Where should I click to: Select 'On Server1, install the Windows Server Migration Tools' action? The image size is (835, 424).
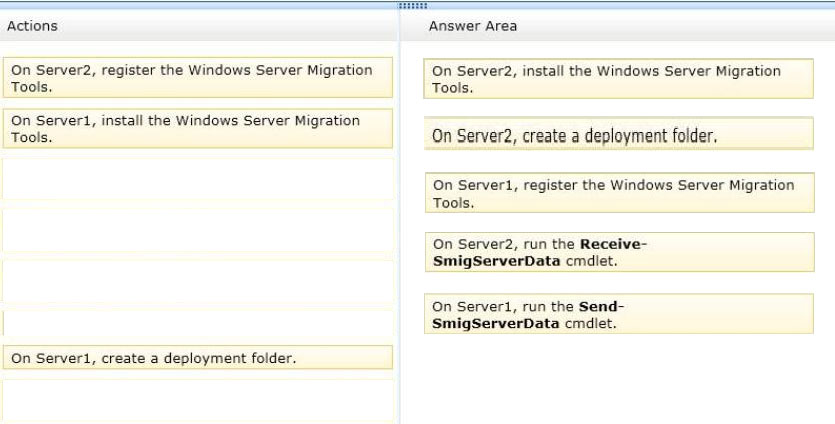click(198, 128)
